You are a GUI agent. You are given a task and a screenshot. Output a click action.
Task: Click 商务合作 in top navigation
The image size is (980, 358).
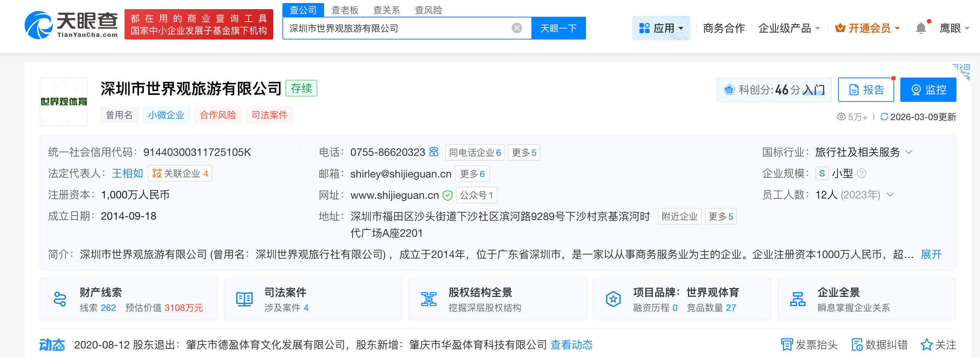pyautogui.click(x=723, y=28)
